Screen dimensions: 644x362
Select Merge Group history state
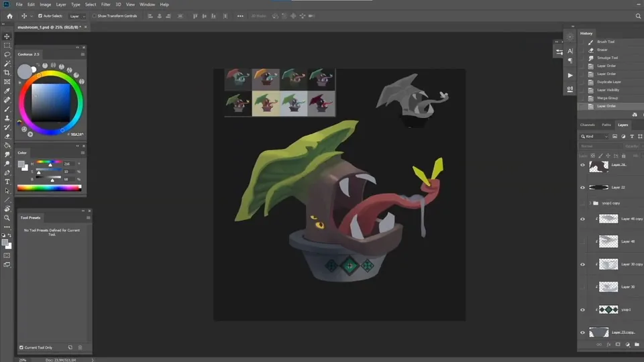point(608,98)
